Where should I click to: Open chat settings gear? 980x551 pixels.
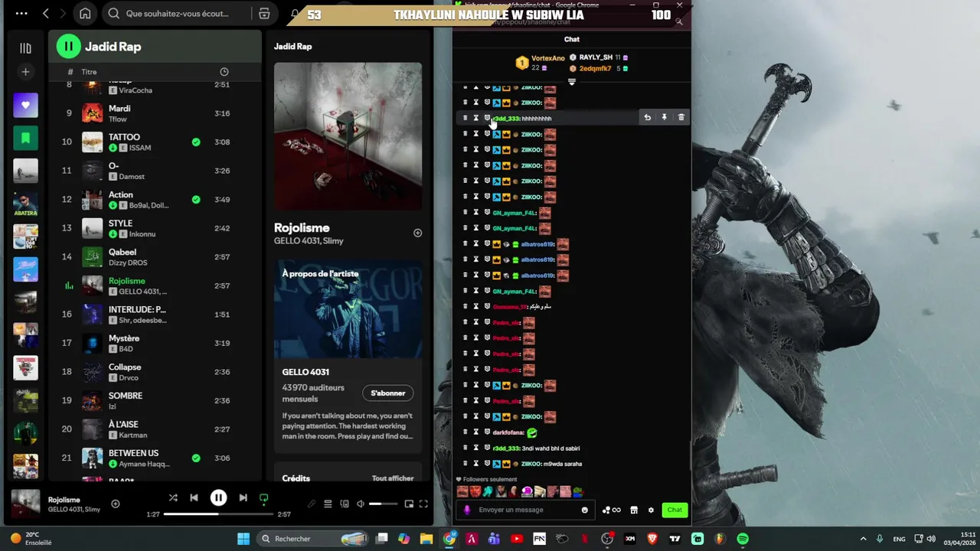(651, 510)
